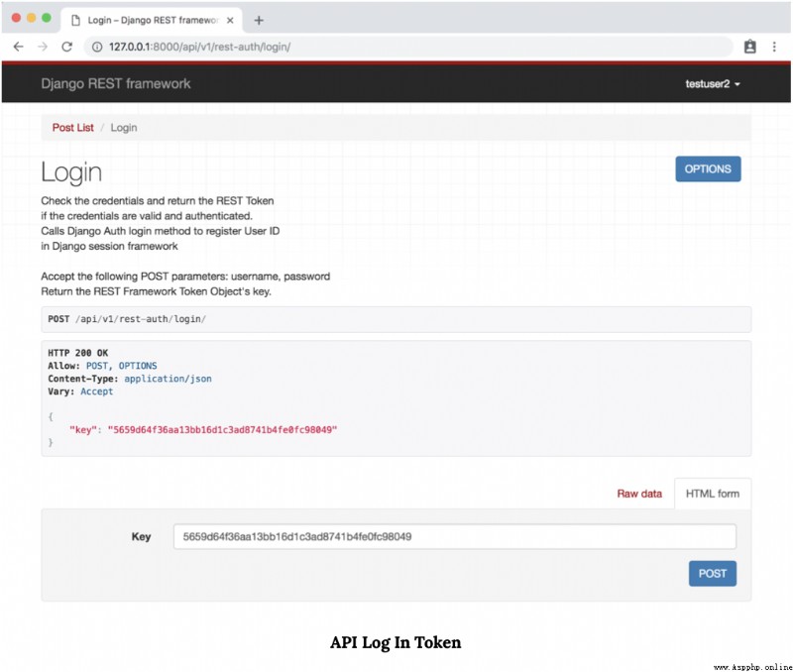Screen dimensions: 793x672
Task: Click the green fullscreen window button
Action: [47, 18]
